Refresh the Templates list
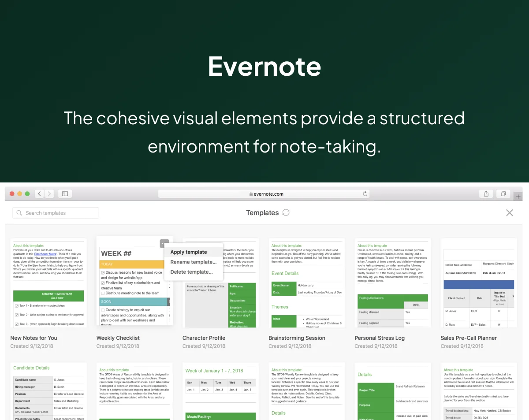This screenshot has height=420, width=529. click(x=286, y=212)
